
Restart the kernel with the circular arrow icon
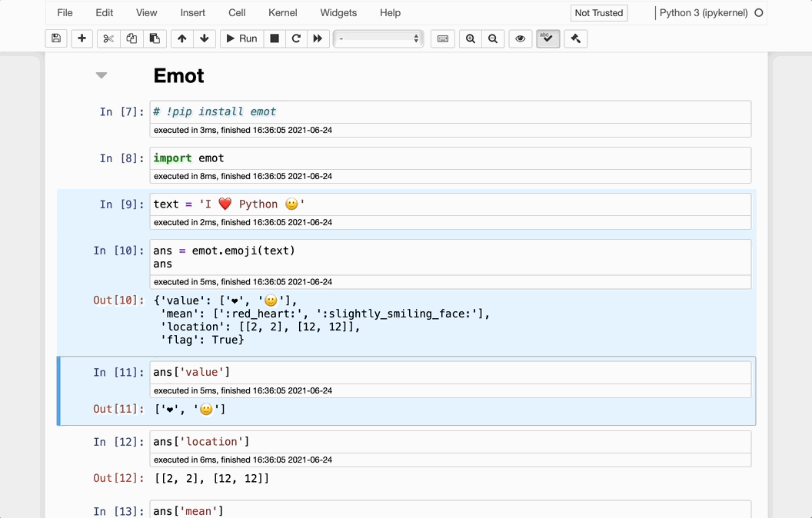point(296,38)
